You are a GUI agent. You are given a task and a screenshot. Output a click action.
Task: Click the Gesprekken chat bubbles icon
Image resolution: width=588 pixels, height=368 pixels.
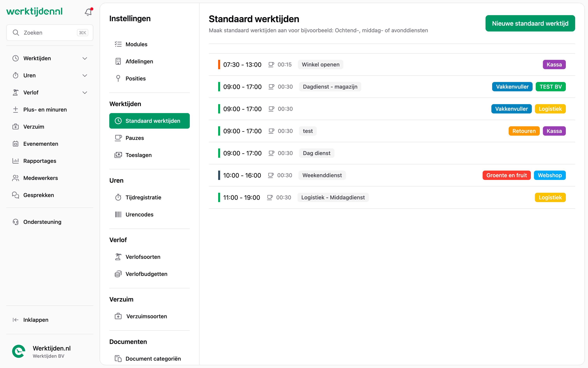pos(16,195)
